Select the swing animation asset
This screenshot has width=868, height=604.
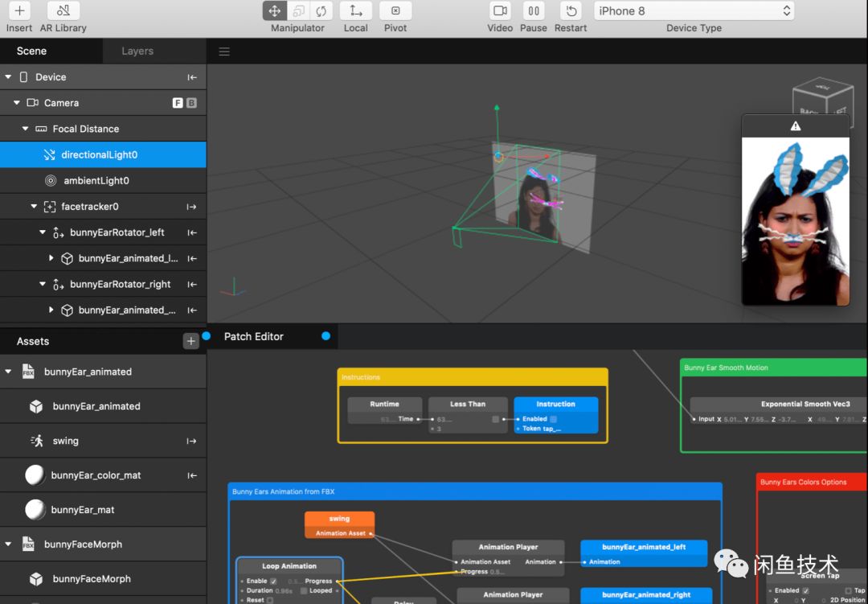tap(103, 441)
